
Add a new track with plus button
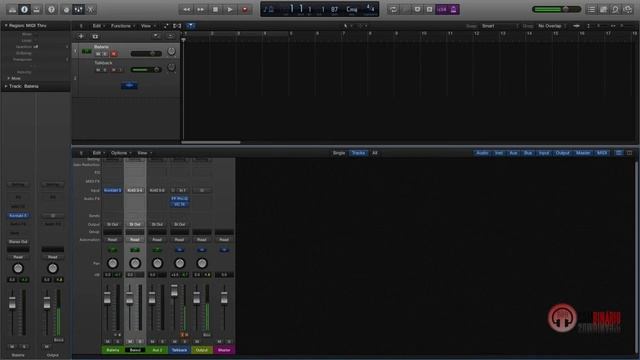pyautogui.click(x=81, y=36)
